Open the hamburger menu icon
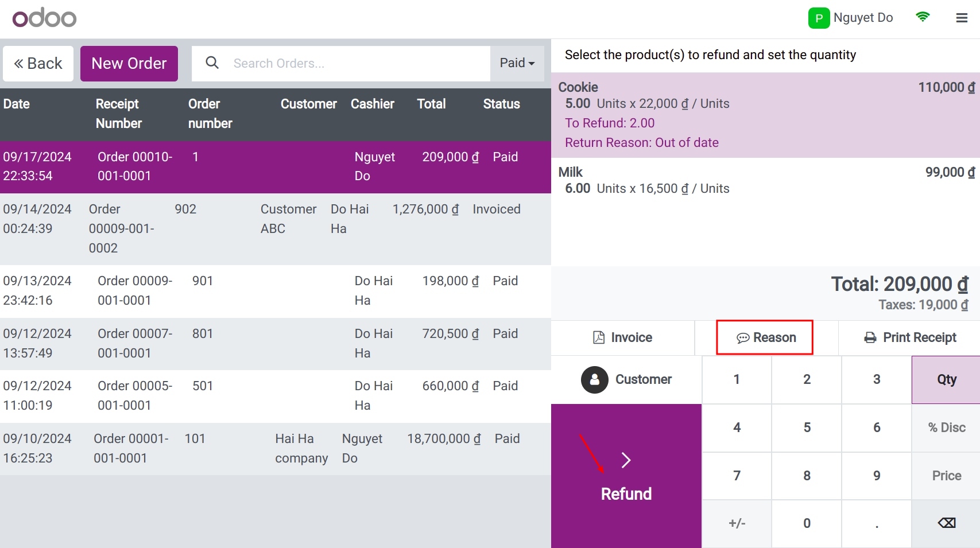 click(x=962, y=18)
